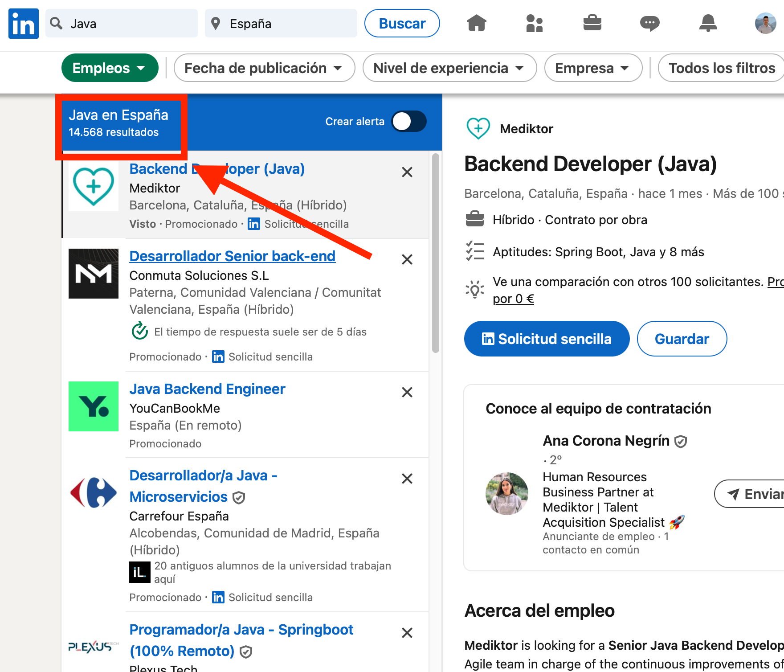Click 'Conmuta Soluciones S.L' company text
Viewport: 784px width, 672px height.
point(199,275)
